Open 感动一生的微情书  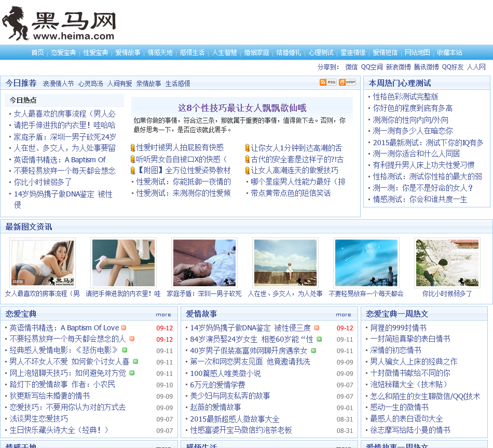pyautogui.click(x=399, y=408)
